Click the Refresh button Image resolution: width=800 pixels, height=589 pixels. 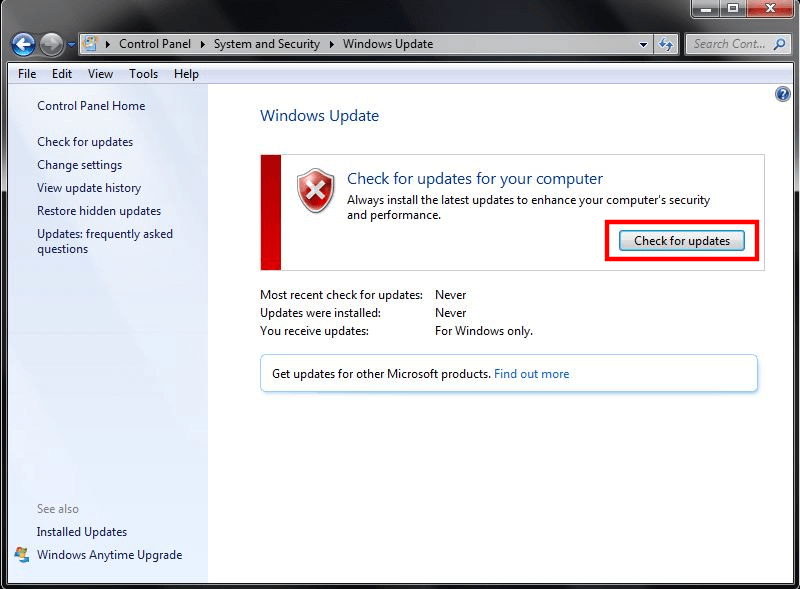pos(666,44)
